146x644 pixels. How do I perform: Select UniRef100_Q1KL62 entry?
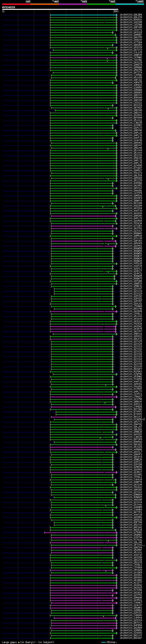131,304
